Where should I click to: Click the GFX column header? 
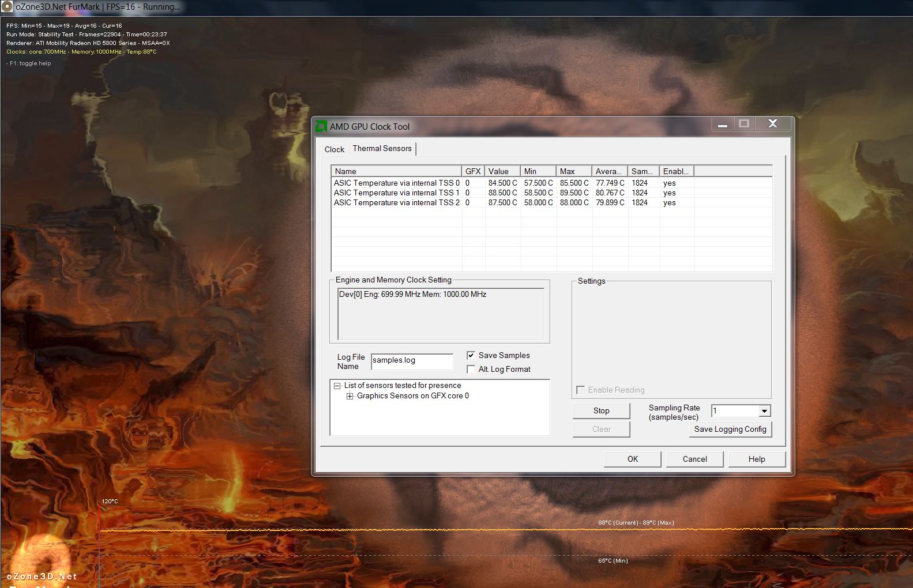[474, 171]
